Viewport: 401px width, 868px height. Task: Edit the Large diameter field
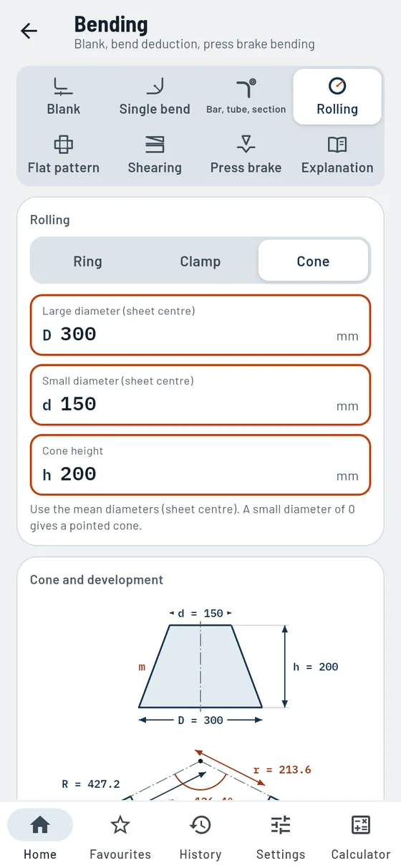point(200,325)
